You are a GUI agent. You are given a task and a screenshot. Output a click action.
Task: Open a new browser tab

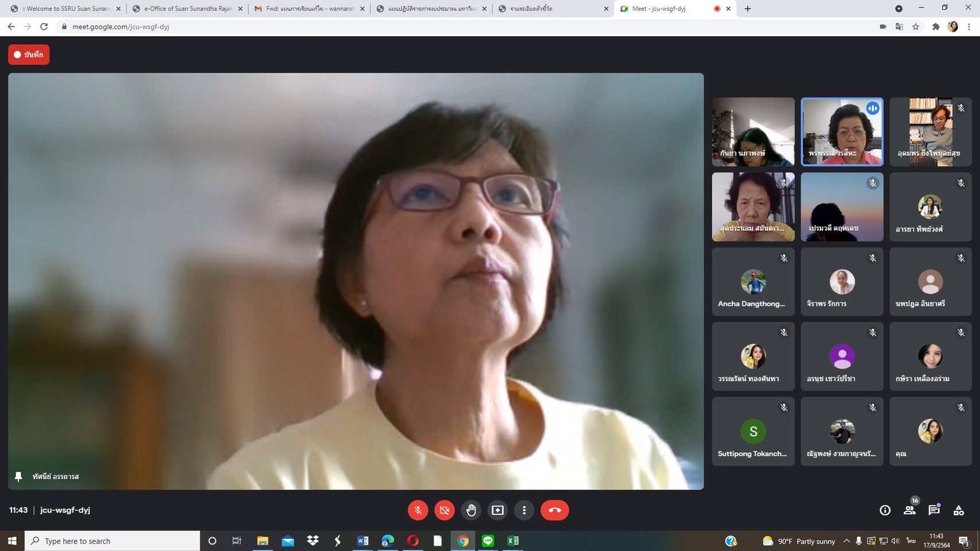tap(747, 9)
